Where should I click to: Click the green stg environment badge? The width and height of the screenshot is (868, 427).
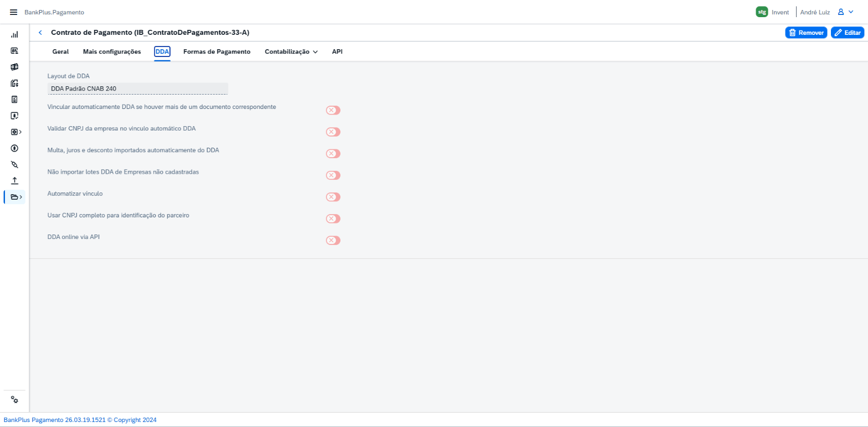762,12
